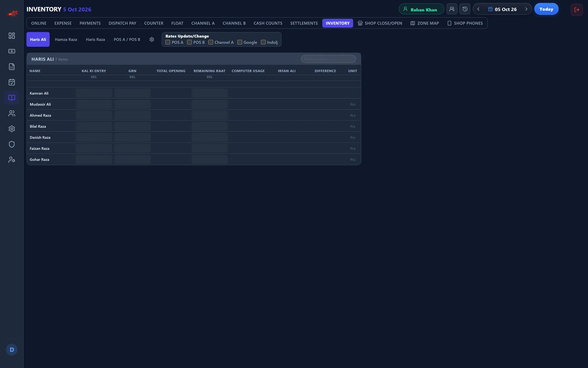Open inventory tab settings gear icon
588x368 pixels.
click(152, 40)
